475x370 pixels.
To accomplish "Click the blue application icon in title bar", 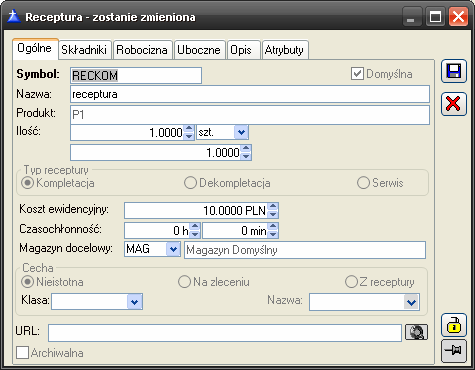I will [14, 16].
